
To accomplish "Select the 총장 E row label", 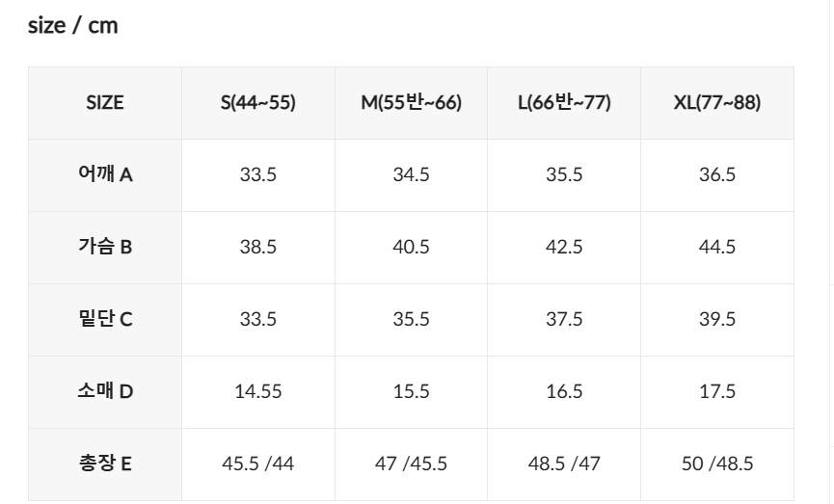I will click(105, 464).
